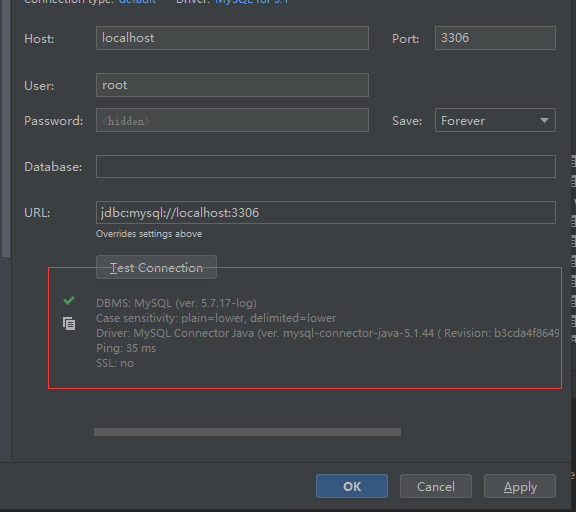The image size is (576, 512).
Task: Click the default connection type link
Action: pyautogui.click(x=137, y=2)
